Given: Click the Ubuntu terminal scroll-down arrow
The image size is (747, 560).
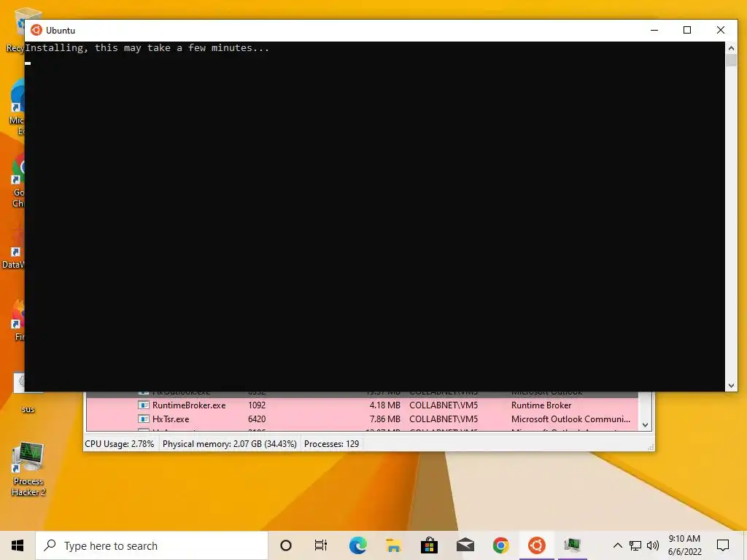Looking at the screenshot, I should coord(731,386).
